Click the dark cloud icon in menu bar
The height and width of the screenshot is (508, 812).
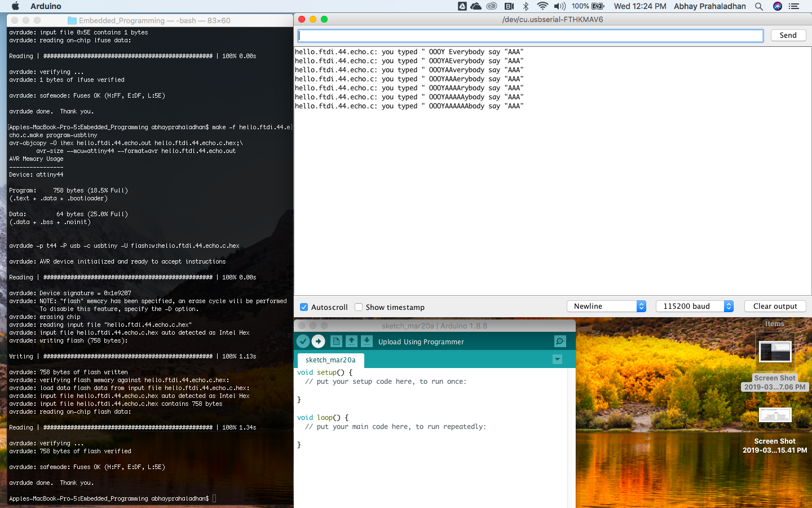click(476, 6)
